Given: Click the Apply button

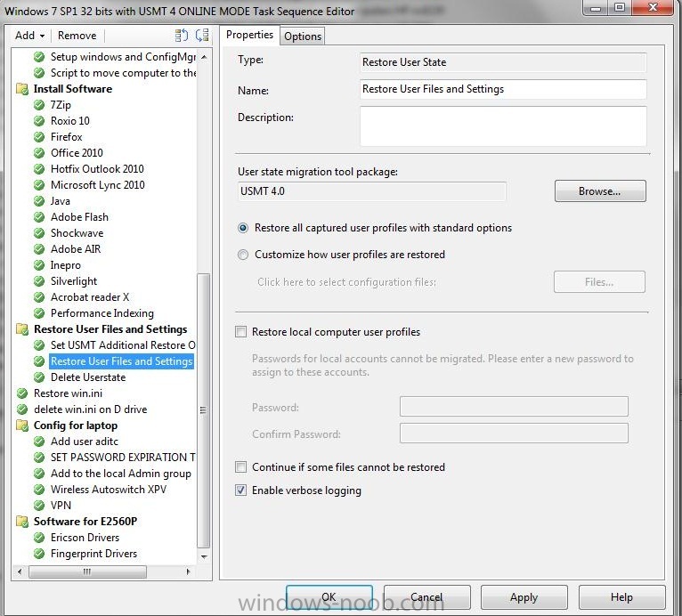Looking at the screenshot, I should pos(524,597).
